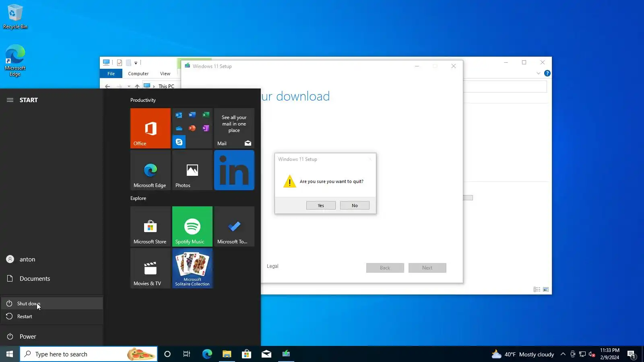The width and height of the screenshot is (644, 362).
Task: Open the Movies & TV tile
Action: (x=151, y=268)
